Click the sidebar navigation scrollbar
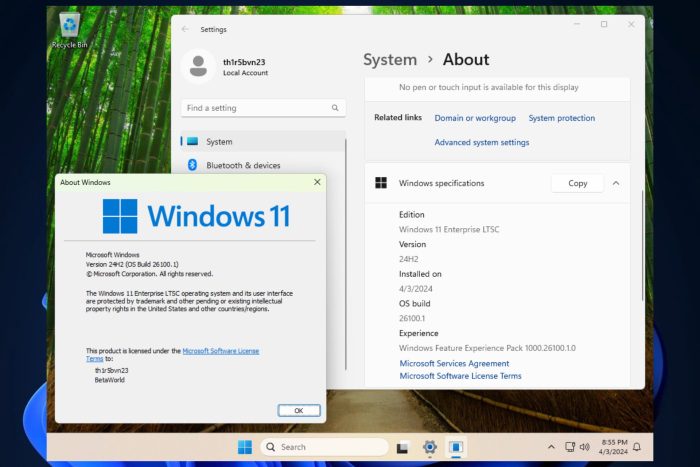Image resolution: width=700 pixels, height=467 pixels. tap(346, 254)
